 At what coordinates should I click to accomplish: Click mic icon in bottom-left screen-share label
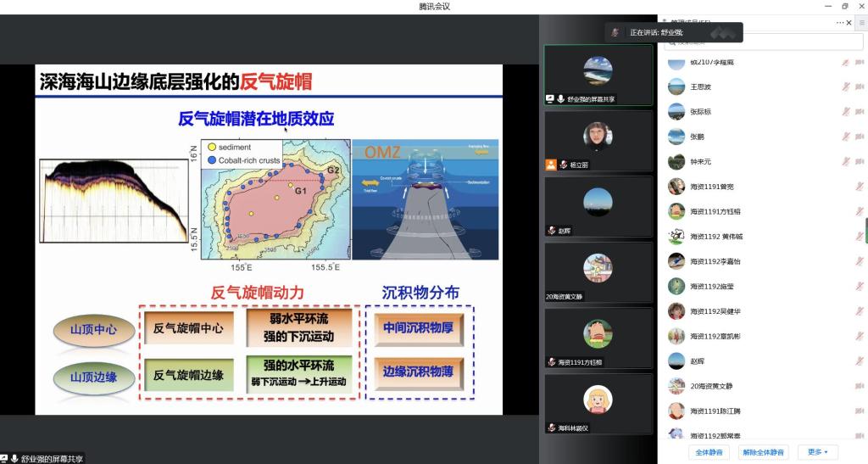click(x=14, y=458)
